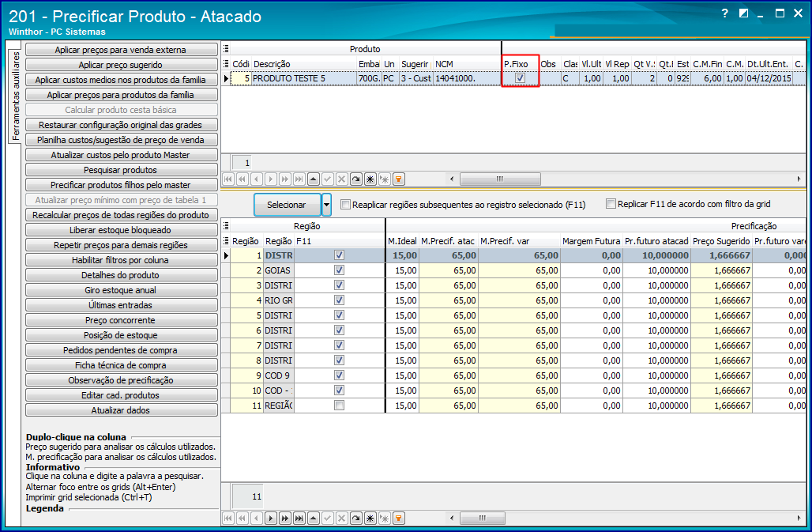The image size is (812, 532).
Task: Toggle P.Fixo checkbox for PRODUTO TESTE 5
Action: click(521, 78)
